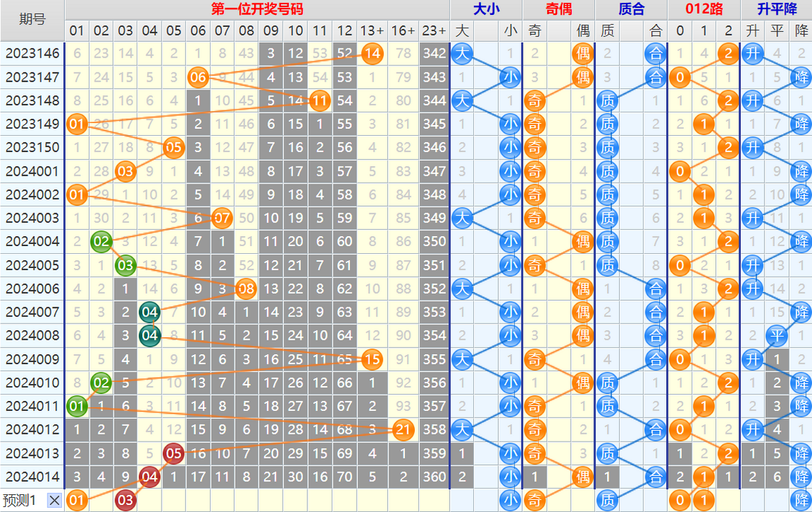Click orange 偶 ball in row 2023147
The height and width of the screenshot is (512, 812).
pyautogui.click(x=583, y=77)
